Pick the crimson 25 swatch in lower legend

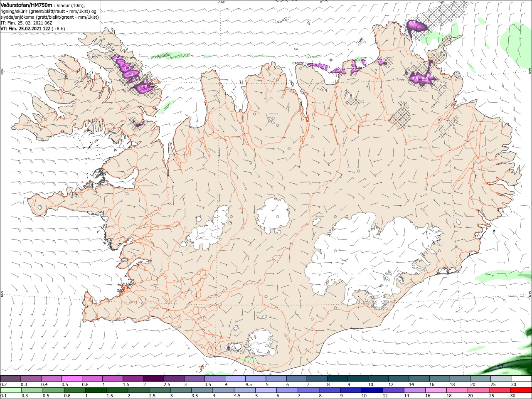(500, 390)
